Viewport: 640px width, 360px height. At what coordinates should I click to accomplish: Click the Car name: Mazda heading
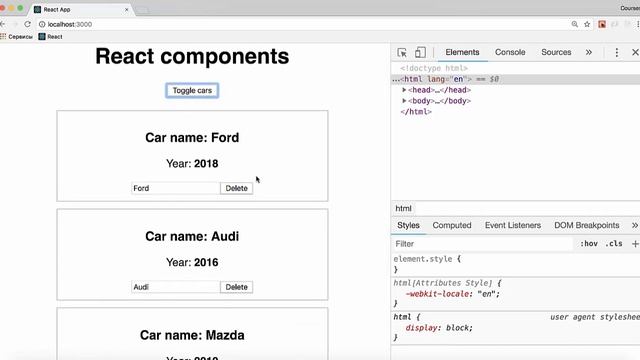pyautogui.click(x=192, y=335)
